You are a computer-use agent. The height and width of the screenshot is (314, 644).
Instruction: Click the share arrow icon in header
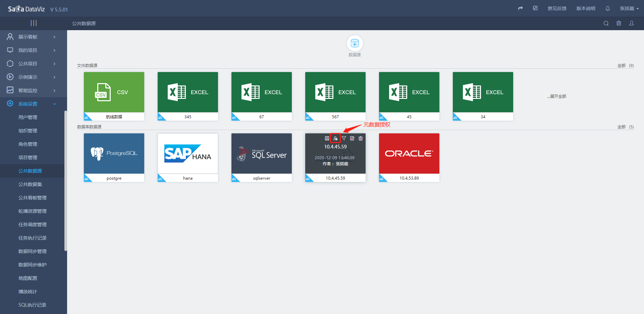520,8
